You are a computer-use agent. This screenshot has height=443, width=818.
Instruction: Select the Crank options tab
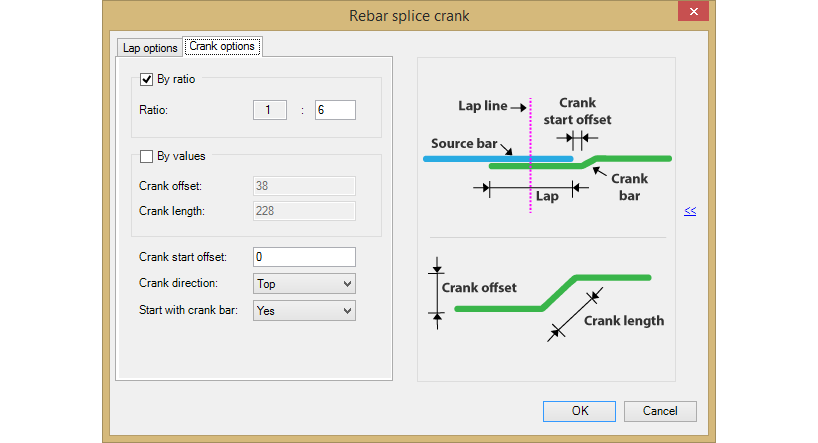(222, 46)
